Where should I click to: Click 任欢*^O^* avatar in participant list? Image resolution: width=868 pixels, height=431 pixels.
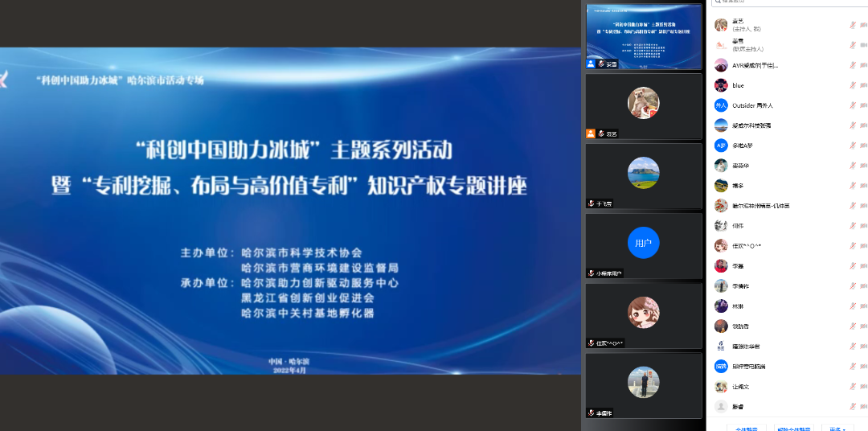point(721,246)
